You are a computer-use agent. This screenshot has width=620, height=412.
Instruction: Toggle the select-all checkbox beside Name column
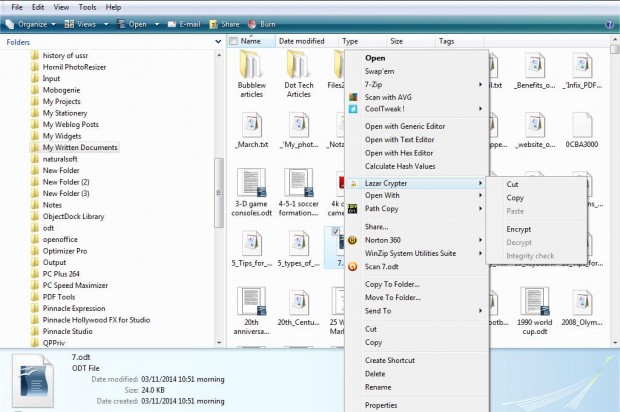[x=233, y=42]
